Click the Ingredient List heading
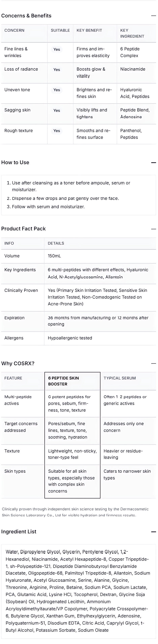Viewport: 158px width, 644px height. point(19,532)
